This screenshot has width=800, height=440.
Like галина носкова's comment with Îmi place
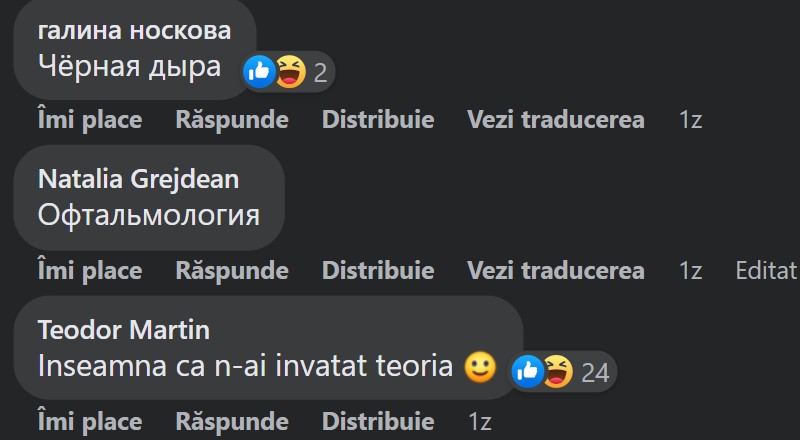(89, 121)
